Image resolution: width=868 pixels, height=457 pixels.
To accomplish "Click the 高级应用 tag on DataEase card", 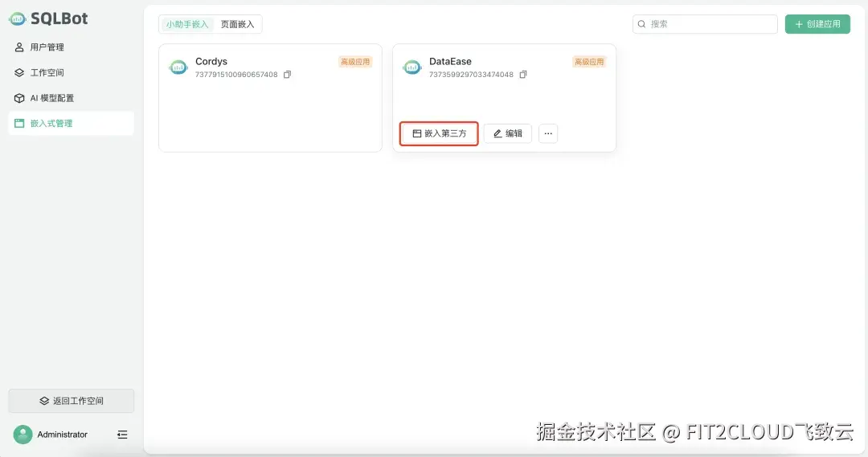I will coord(589,62).
